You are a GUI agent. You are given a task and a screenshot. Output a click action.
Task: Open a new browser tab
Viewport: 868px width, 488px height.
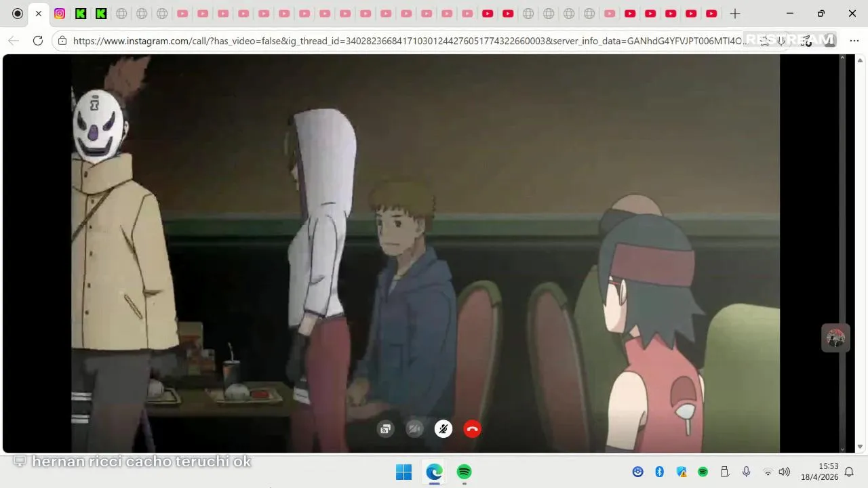734,14
